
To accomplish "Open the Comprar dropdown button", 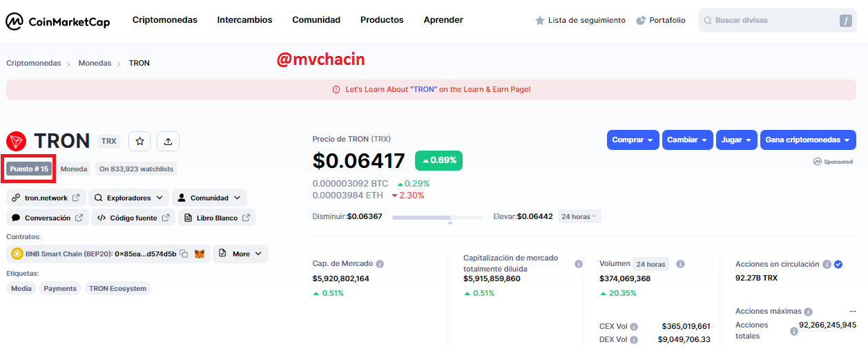I will pos(633,140).
